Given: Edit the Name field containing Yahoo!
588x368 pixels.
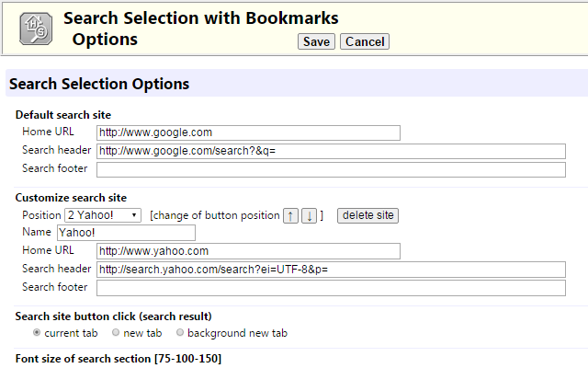Looking at the screenshot, I should [x=126, y=233].
